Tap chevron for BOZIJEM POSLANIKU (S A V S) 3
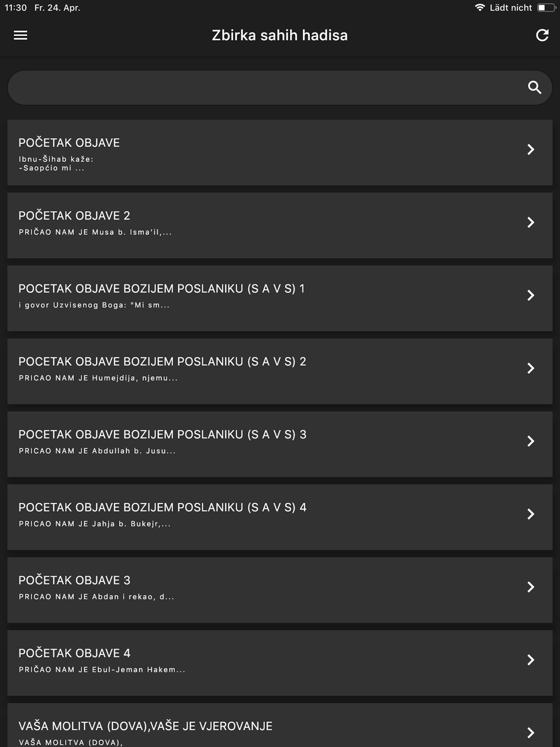The width and height of the screenshot is (560, 747). tap(531, 441)
